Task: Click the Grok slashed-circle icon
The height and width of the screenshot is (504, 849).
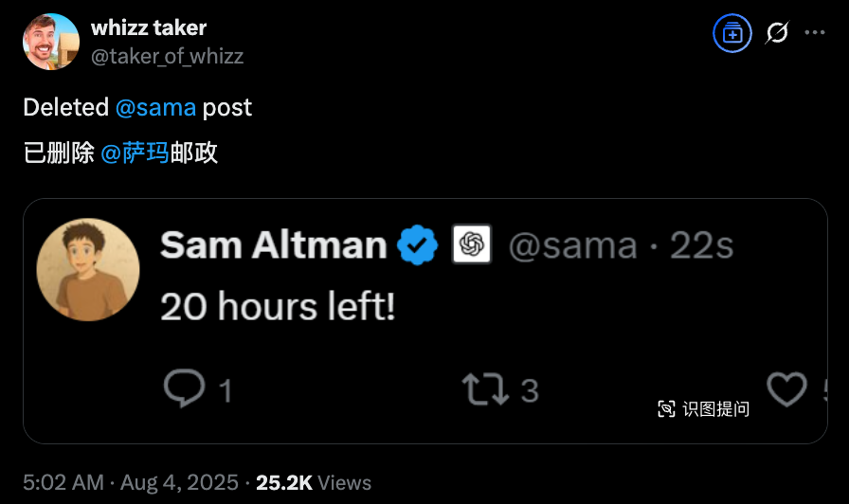Action: coord(777,33)
